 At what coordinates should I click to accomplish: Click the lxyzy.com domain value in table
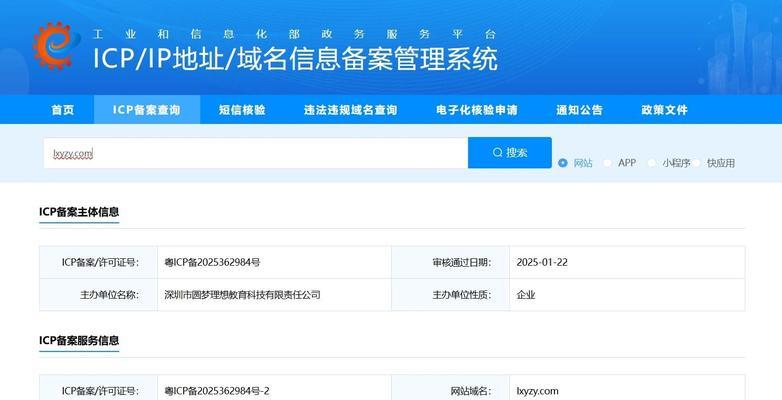click(x=537, y=391)
